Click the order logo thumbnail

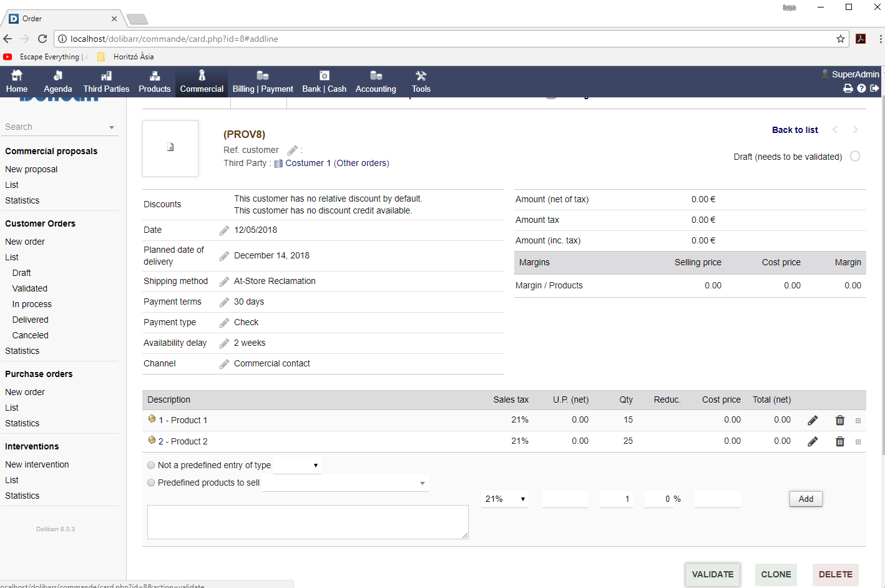point(170,148)
